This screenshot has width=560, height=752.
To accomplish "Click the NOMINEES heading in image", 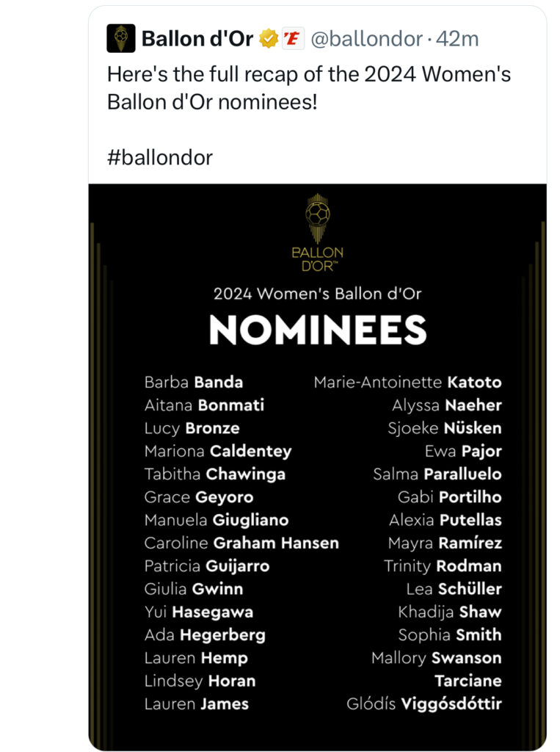I will (317, 330).
